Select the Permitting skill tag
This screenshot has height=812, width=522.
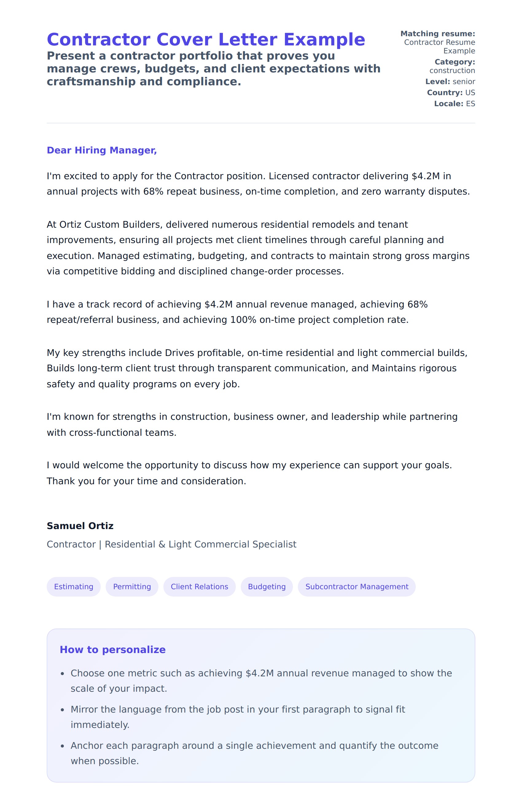coord(132,587)
